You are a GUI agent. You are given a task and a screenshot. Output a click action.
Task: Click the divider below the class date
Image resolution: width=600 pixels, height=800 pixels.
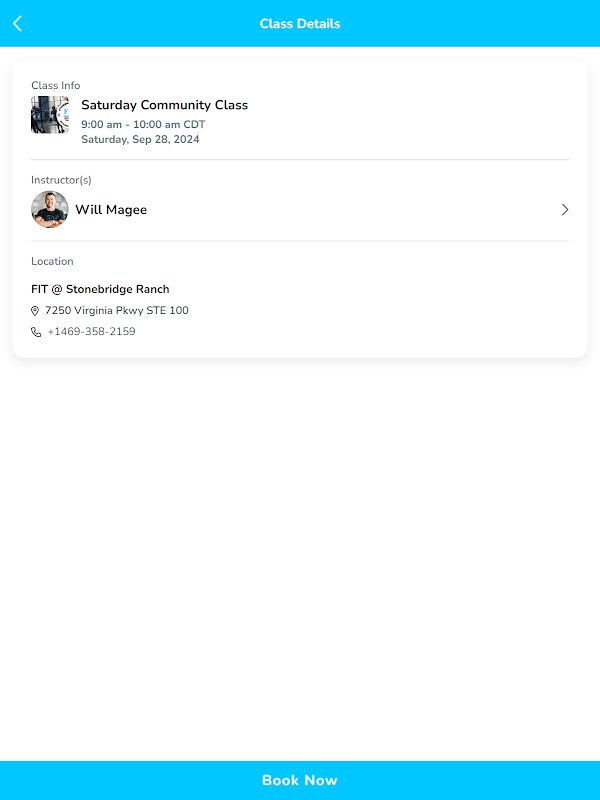(300, 159)
